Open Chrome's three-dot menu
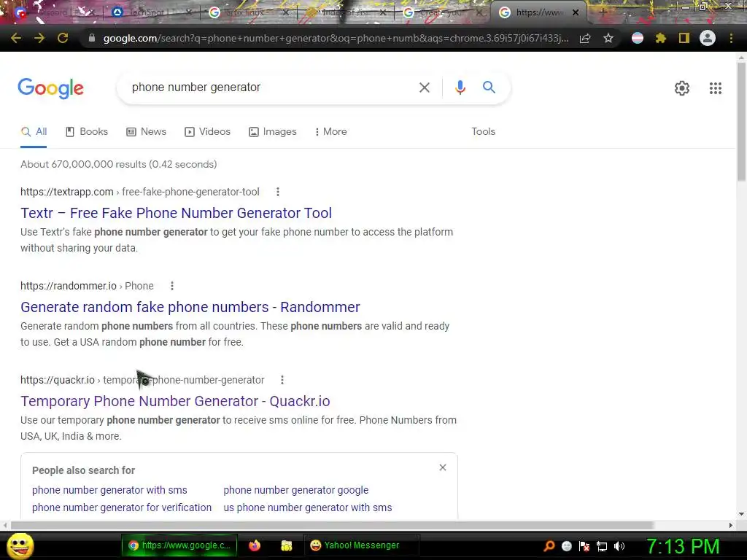The width and height of the screenshot is (747, 560). point(731,38)
